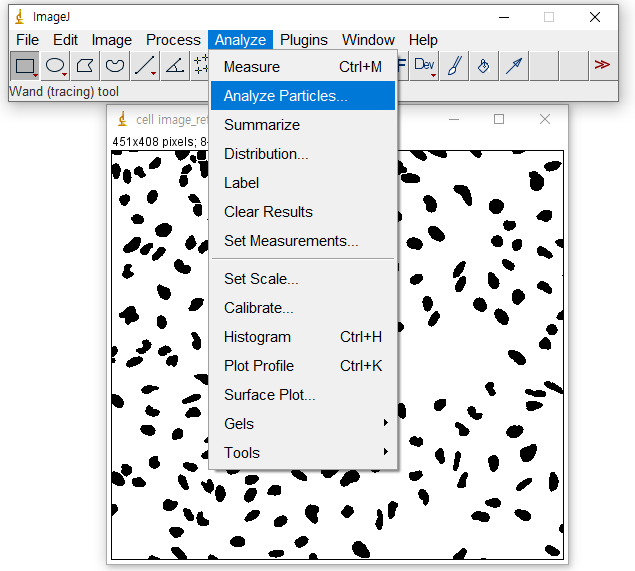Open the Dev developer menu tool
The width and height of the screenshot is (635, 571).
425,66
